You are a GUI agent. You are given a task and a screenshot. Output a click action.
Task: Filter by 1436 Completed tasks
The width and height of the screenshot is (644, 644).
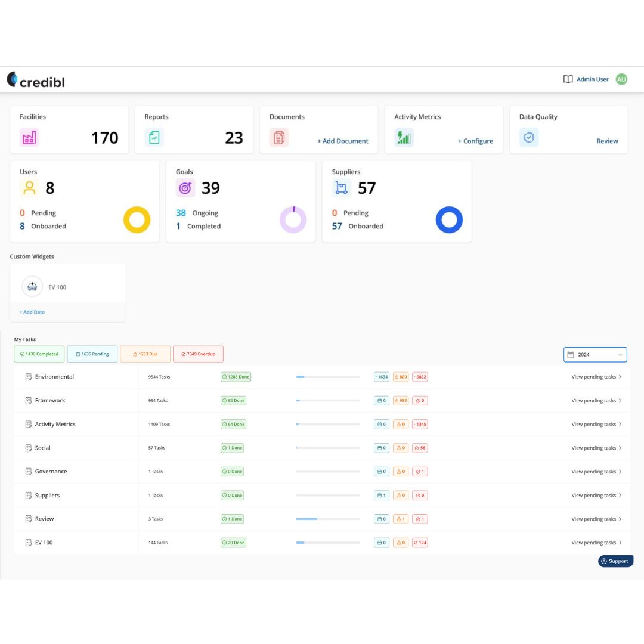pos(39,354)
